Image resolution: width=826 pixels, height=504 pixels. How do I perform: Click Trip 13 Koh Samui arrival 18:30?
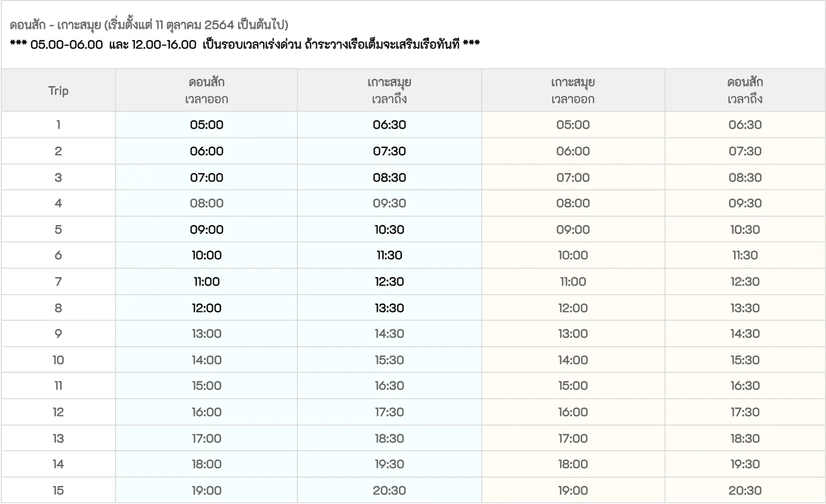(x=389, y=438)
